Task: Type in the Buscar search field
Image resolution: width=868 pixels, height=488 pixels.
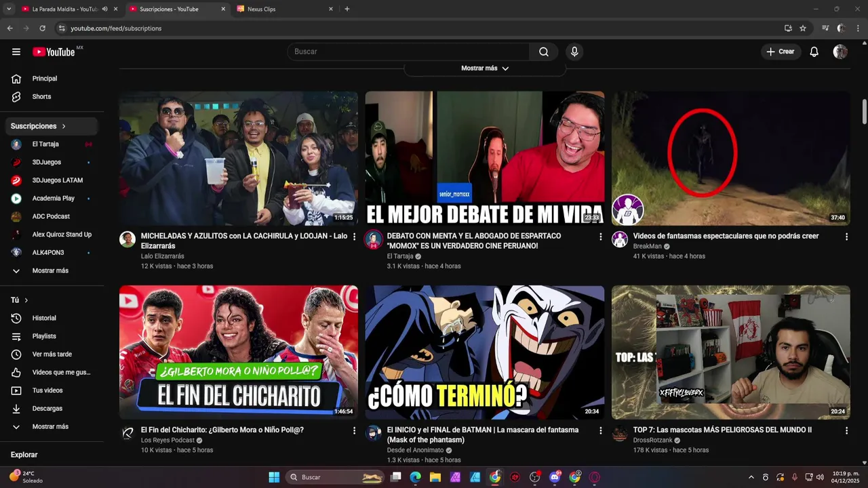Action: (408, 52)
